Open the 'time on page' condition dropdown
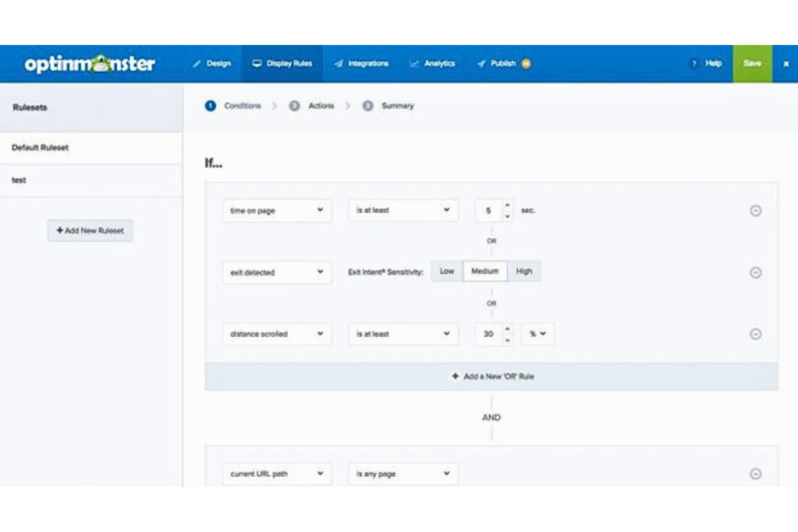The image size is (798, 532). pos(277,211)
